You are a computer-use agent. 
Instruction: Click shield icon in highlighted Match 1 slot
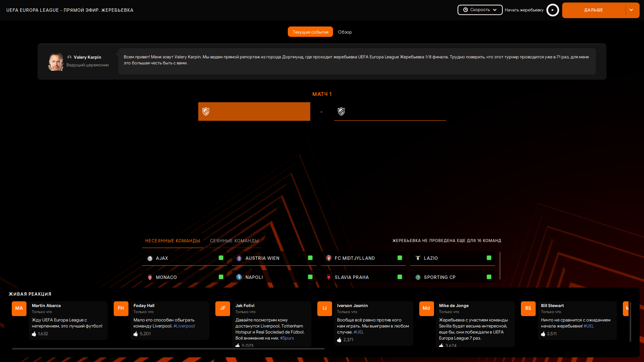coord(206,112)
